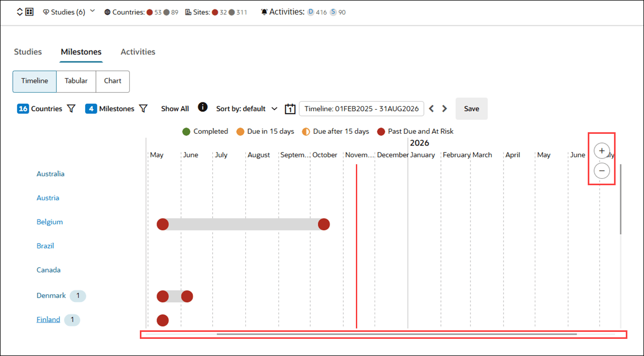Click the info icon next to Show All
Image resolution: width=644 pixels, height=356 pixels.
tap(203, 107)
